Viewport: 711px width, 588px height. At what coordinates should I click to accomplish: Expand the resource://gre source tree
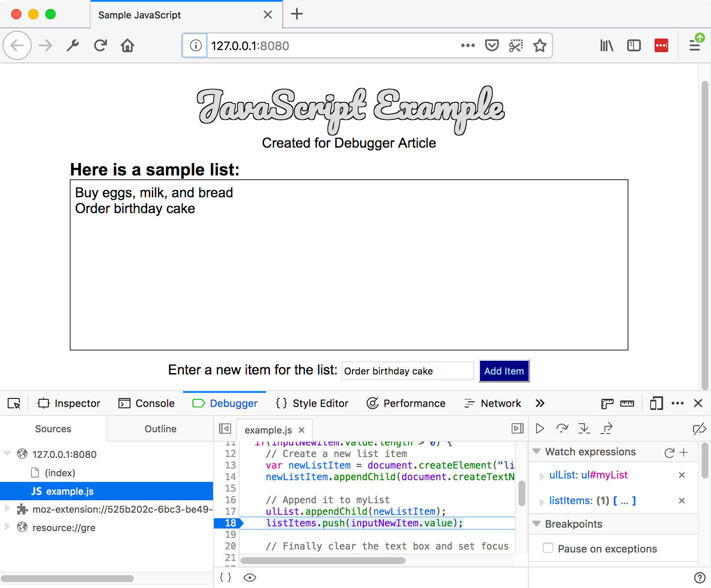[7, 527]
